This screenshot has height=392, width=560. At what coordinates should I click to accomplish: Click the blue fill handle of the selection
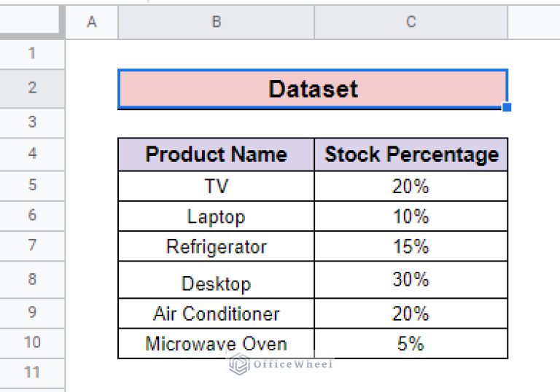(x=507, y=107)
